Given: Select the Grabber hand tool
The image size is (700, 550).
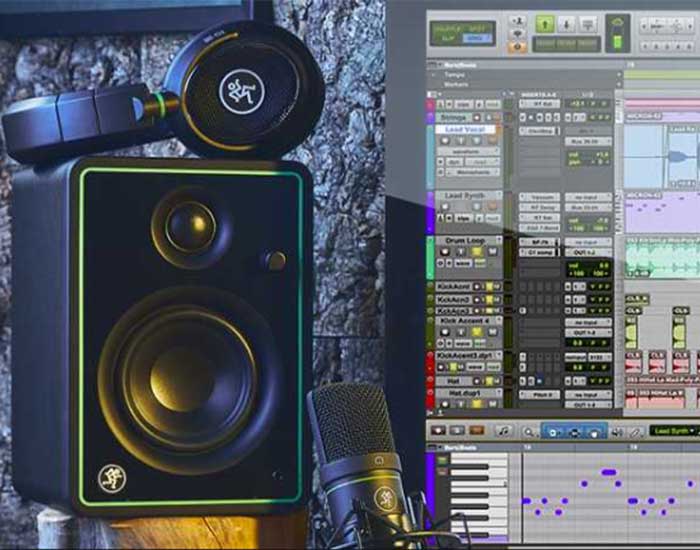Looking at the screenshot, I should (594, 432).
